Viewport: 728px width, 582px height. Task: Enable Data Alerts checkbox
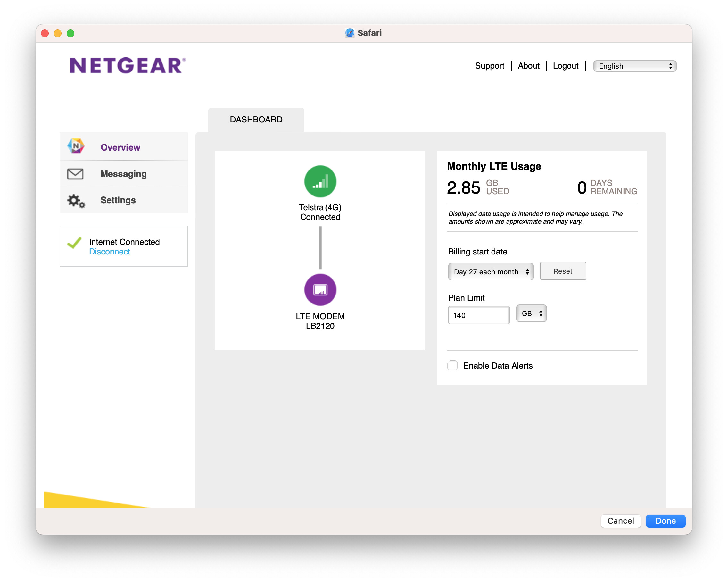coord(452,365)
